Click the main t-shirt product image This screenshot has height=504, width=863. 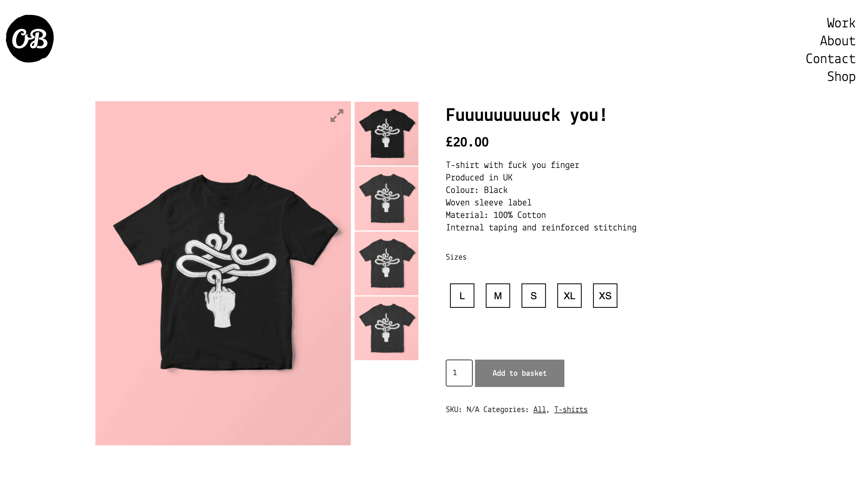click(x=223, y=273)
